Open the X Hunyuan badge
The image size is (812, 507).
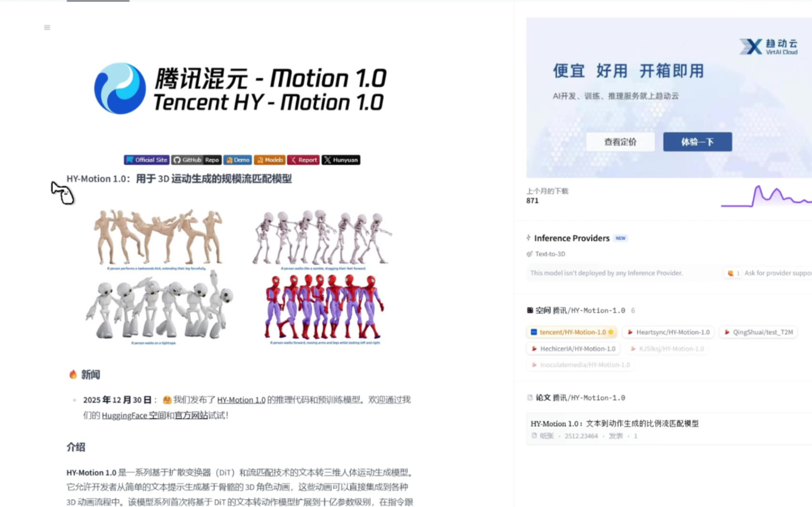[341, 160]
